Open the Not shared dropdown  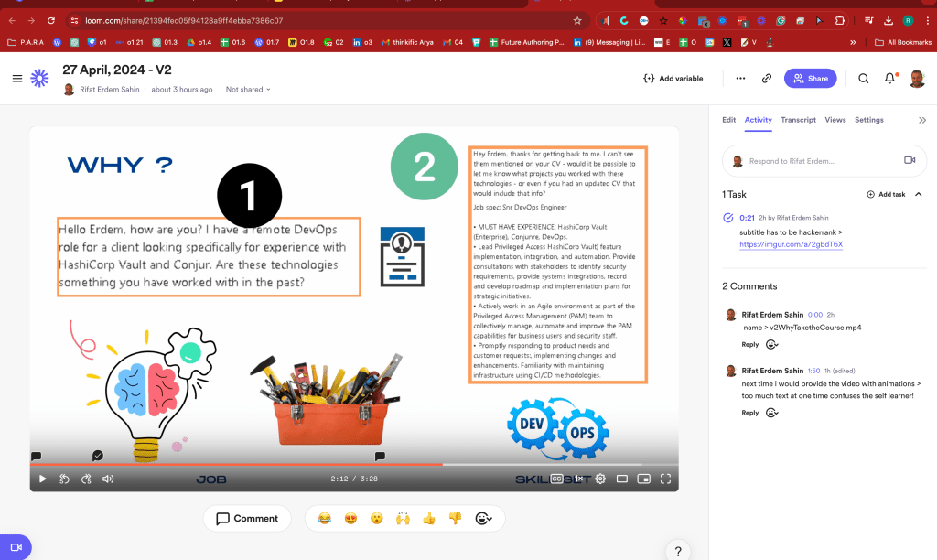pyautogui.click(x=248, y=89)
